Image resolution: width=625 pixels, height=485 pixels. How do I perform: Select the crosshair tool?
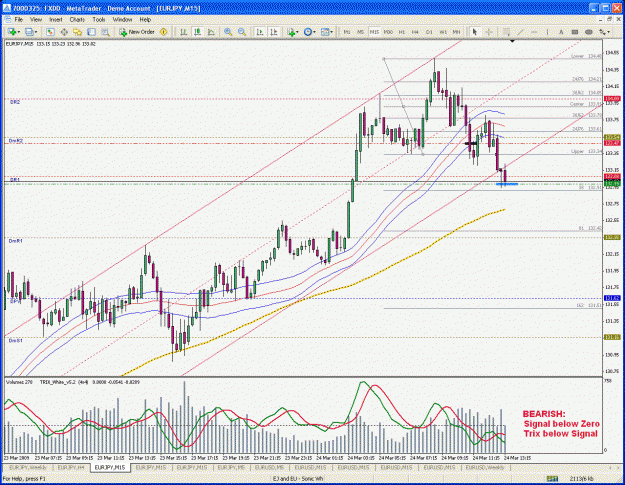coord(489,32)
